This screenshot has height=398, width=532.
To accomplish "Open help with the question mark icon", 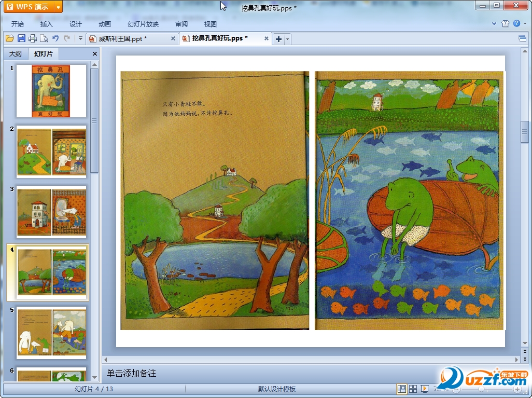I will pyautogui.click(x=516, y=23).
